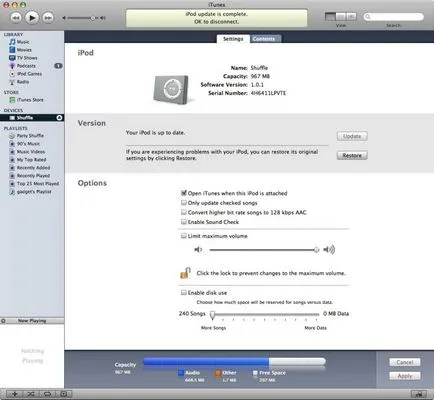This screenshot has width=434, height=400.
Task: Click the Update button
Action: click(x=352, y=136)
